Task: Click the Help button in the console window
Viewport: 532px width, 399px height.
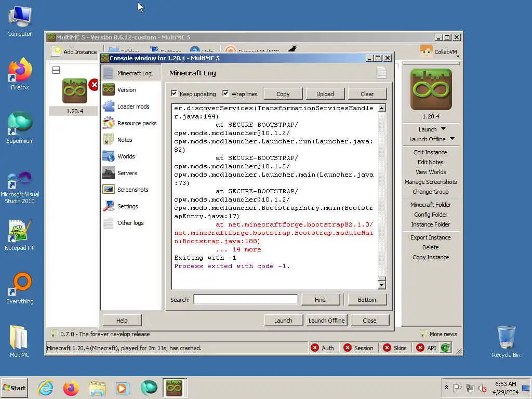Action: pos(122,320)
